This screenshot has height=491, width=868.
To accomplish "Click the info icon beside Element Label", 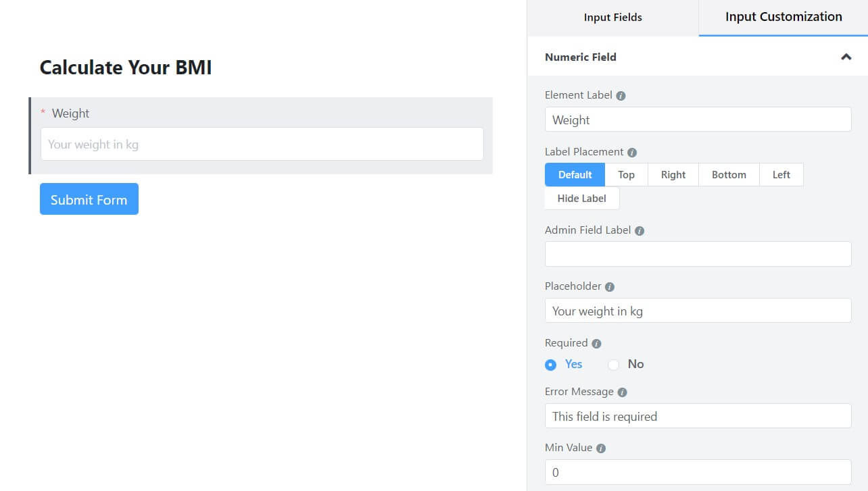I will click(x=621, y=95).
